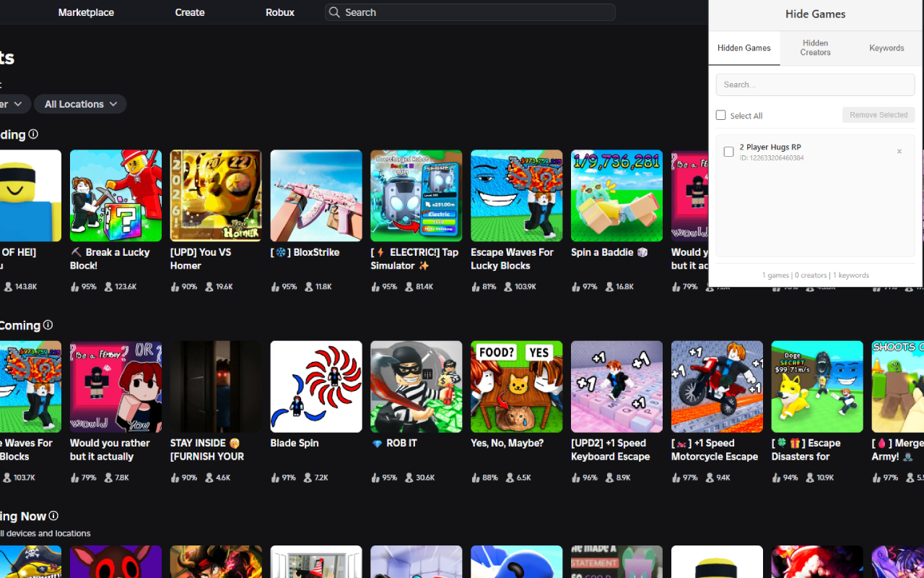Click the Hide Games panel search field
This screenshot has height=578, width=924.
tap(815, 85)
